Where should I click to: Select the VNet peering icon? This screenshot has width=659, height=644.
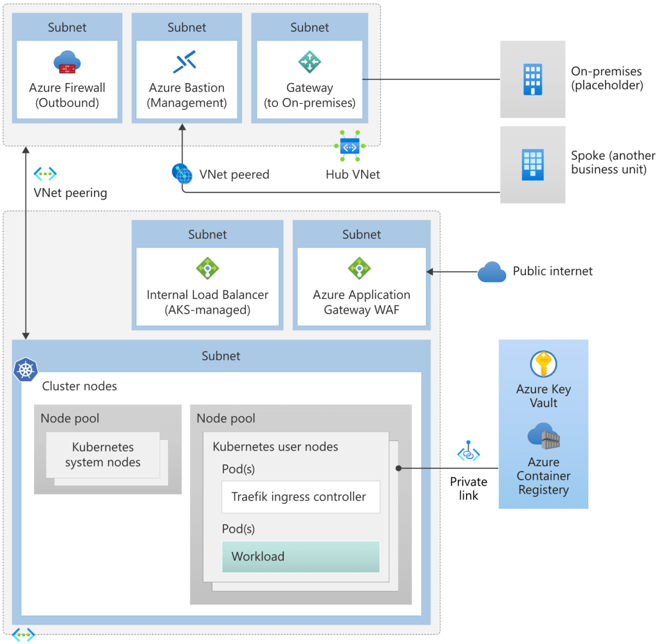[x=45, y=173]
